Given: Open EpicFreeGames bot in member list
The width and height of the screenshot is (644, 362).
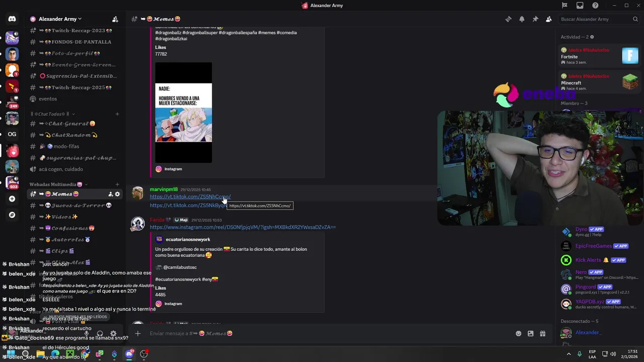Looking at the screenshot, I should [600, 246].
